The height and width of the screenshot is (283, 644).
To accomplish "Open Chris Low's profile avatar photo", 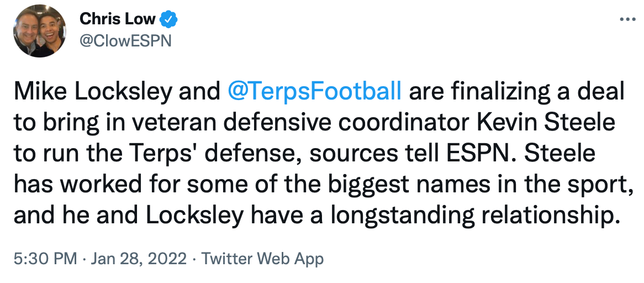I will 39,34.
